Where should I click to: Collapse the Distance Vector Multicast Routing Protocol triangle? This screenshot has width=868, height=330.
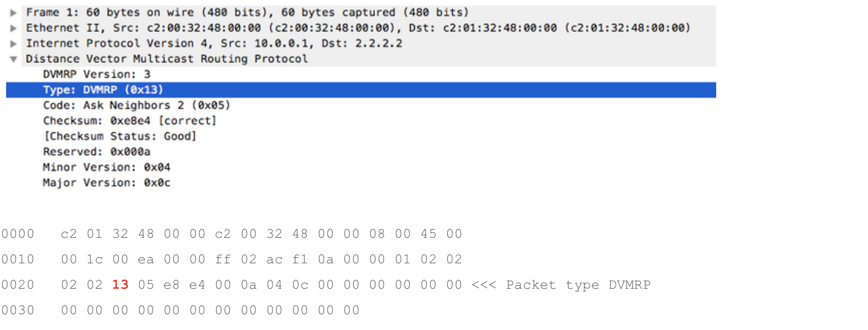click(x=14, y=59)
